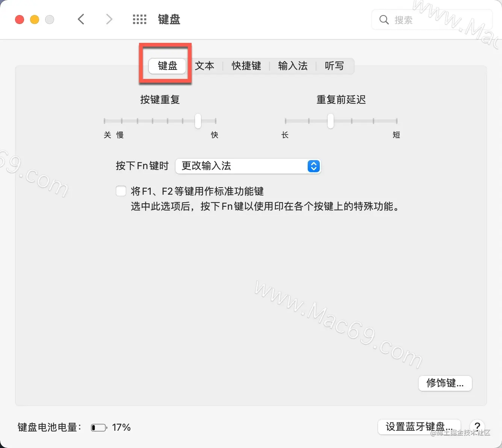Click into the 搜索 search field
The height and width of the screenshot is (448, 502).
point(432,20)
